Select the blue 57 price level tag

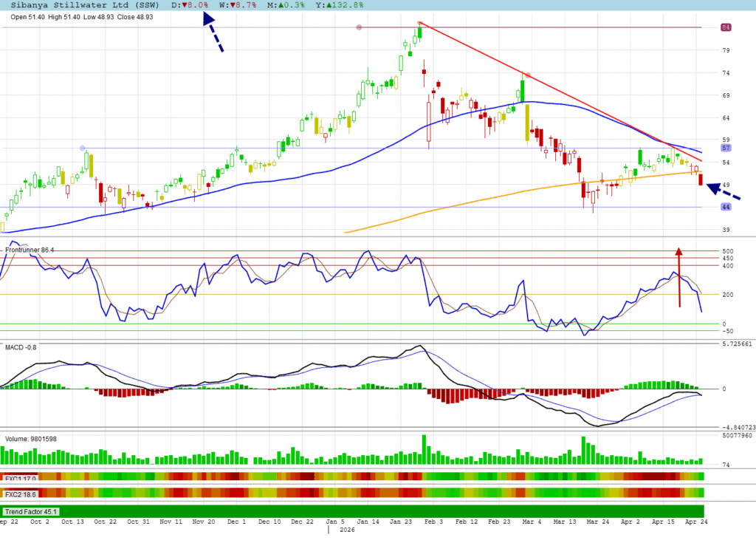[x=726, y=148]
